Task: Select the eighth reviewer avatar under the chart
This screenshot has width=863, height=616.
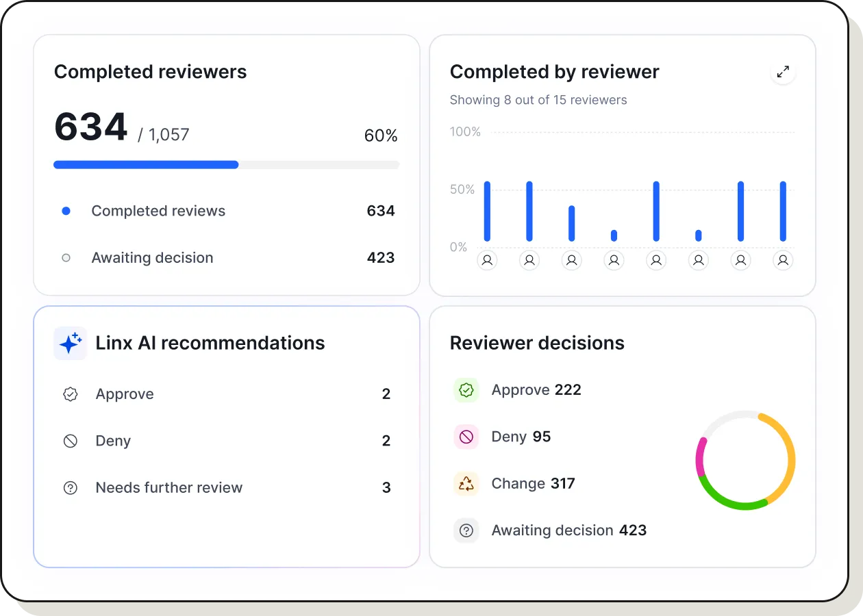Action: pyautogui.click(x=784, y=260)
